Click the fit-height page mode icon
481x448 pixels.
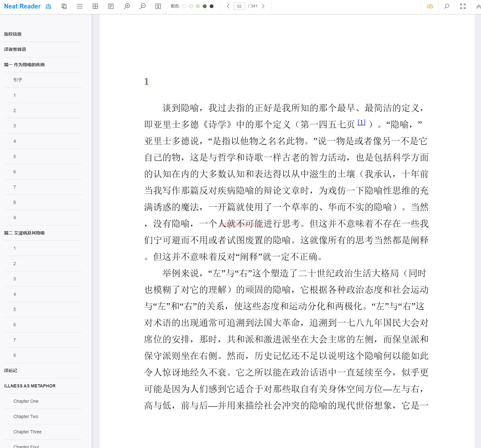point(158,6)
